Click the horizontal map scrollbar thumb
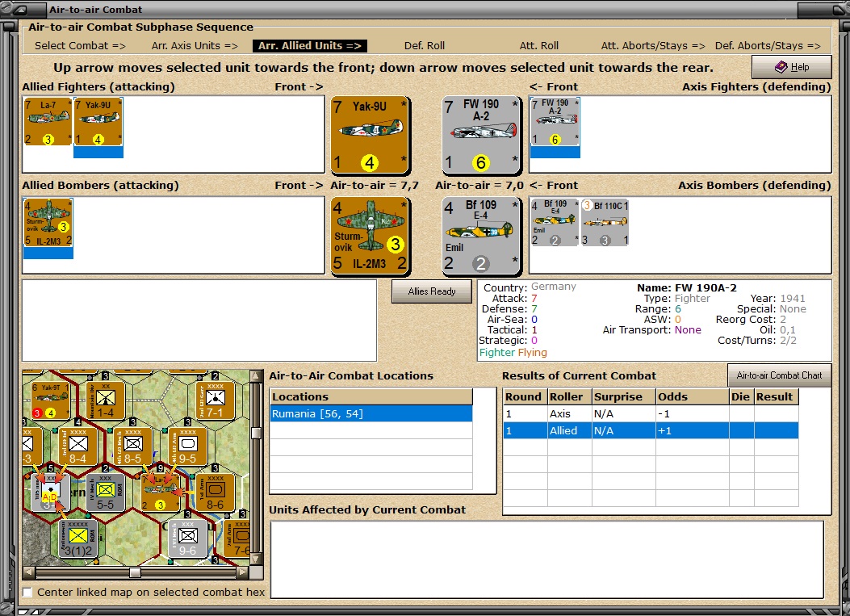 click(x=135, y=572)
